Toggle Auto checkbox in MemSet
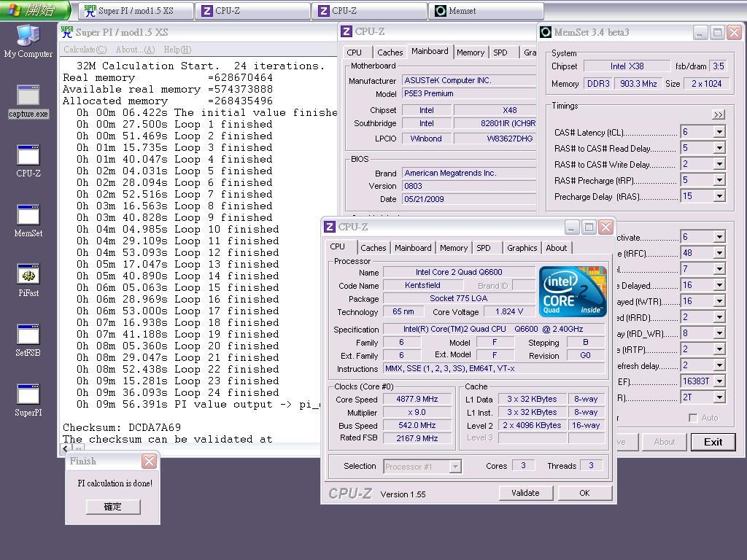 (x=693, y=418)
